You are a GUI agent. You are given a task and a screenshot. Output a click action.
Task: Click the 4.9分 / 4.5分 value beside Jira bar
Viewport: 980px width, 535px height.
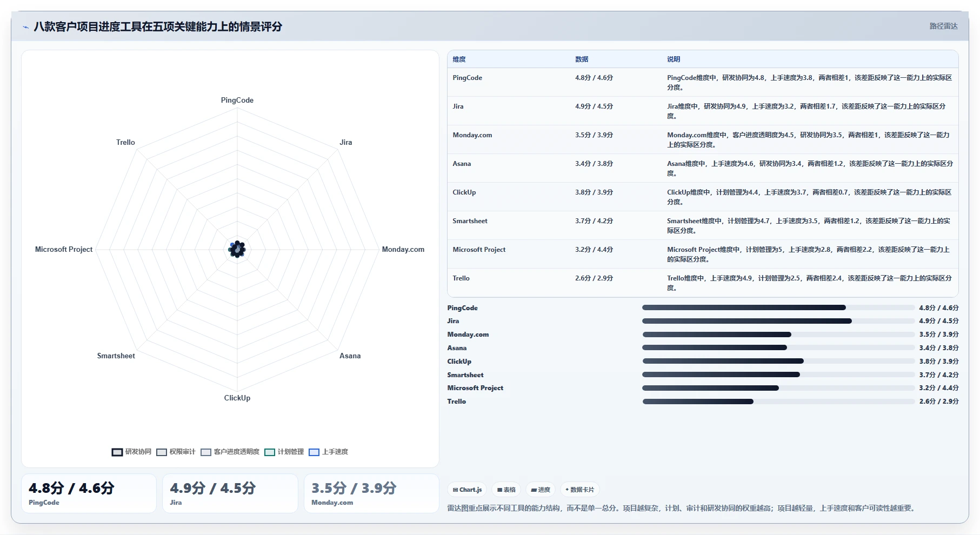[939, 321]
